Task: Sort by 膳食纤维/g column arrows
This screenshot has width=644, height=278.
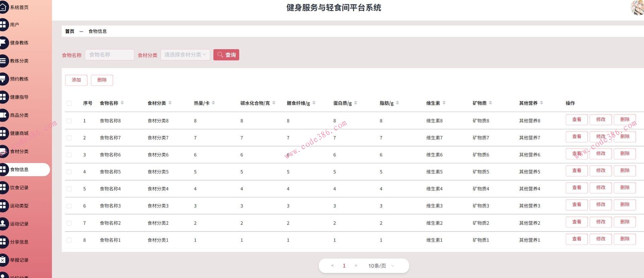Action: point(314,103)
